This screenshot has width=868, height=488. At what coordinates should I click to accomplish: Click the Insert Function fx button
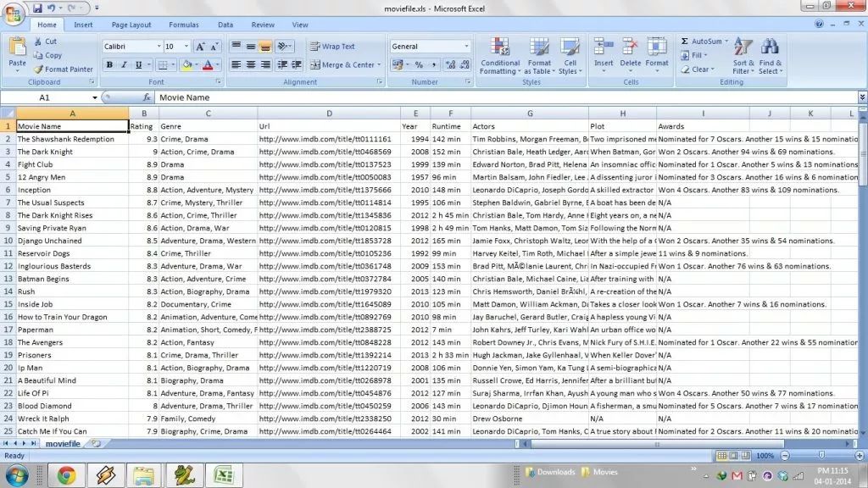click(x=146, y=97)
